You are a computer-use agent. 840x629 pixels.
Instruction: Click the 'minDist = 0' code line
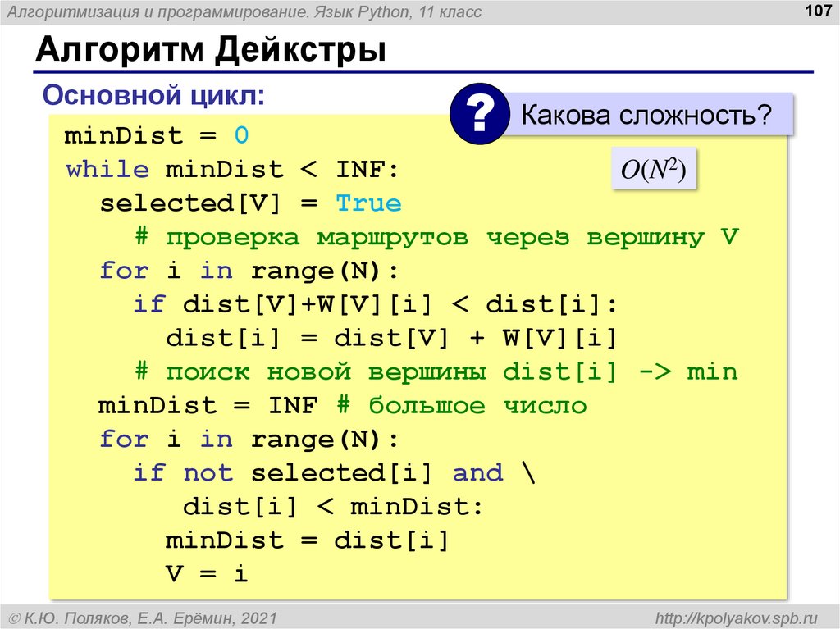pyautogui.click(x=157, y=135)
